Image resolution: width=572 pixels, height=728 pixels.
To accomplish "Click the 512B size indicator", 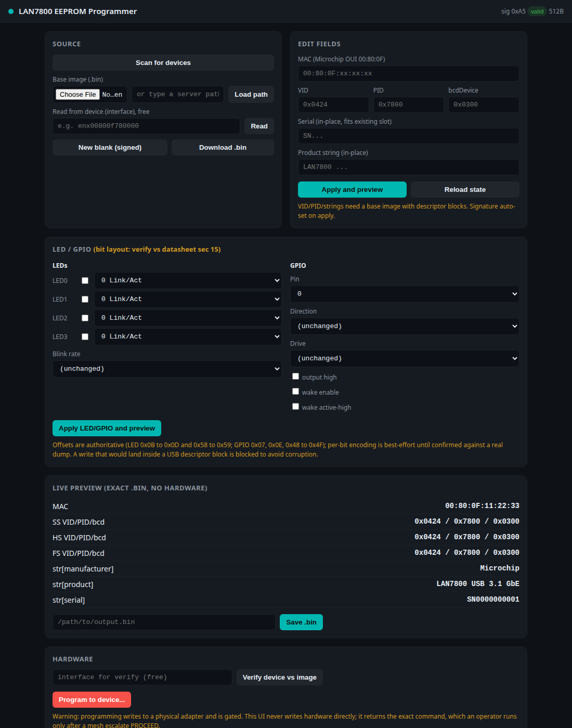I will pyautogui.click(x=556, y=11).
